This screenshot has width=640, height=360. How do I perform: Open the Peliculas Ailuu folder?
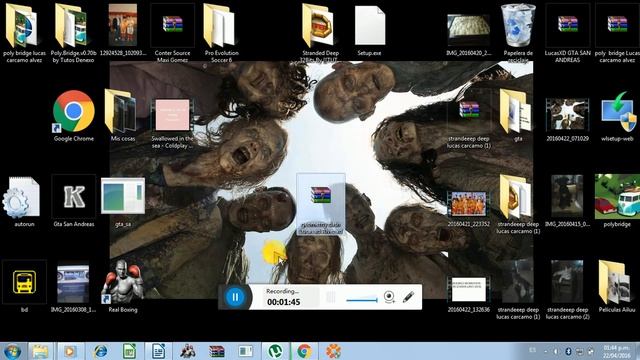(617, 287)
